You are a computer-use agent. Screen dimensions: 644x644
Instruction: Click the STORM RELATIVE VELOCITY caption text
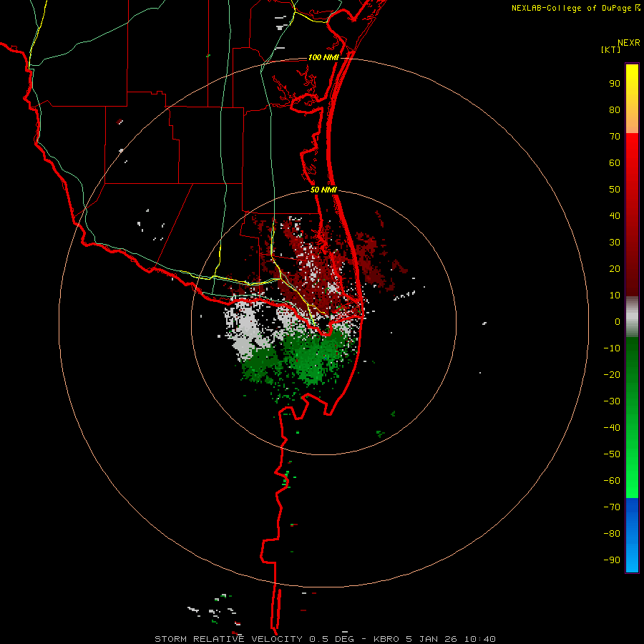tap(228, 639)
